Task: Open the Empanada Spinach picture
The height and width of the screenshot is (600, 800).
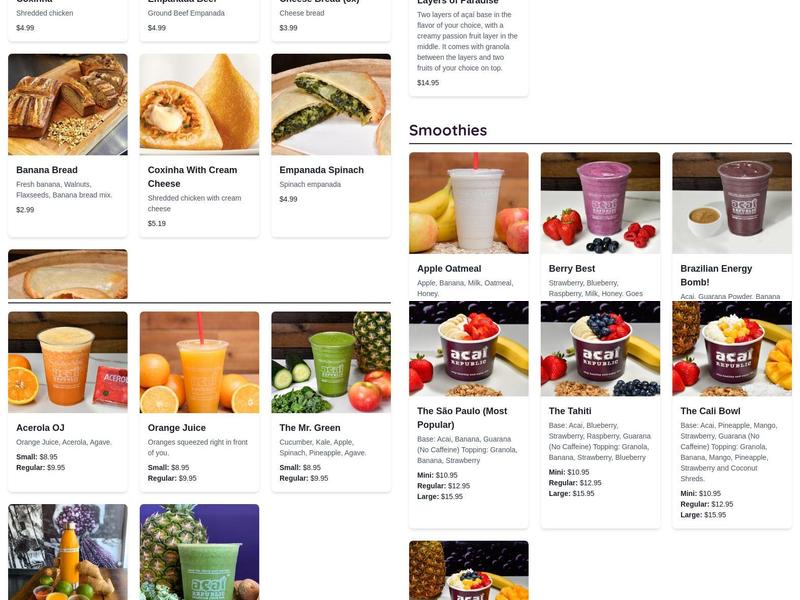Action: [331, 104]
